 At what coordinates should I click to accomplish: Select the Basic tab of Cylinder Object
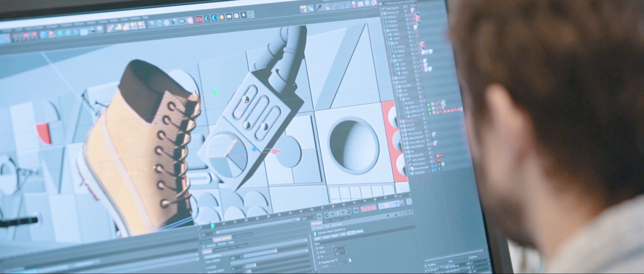[x=318, y=238]
